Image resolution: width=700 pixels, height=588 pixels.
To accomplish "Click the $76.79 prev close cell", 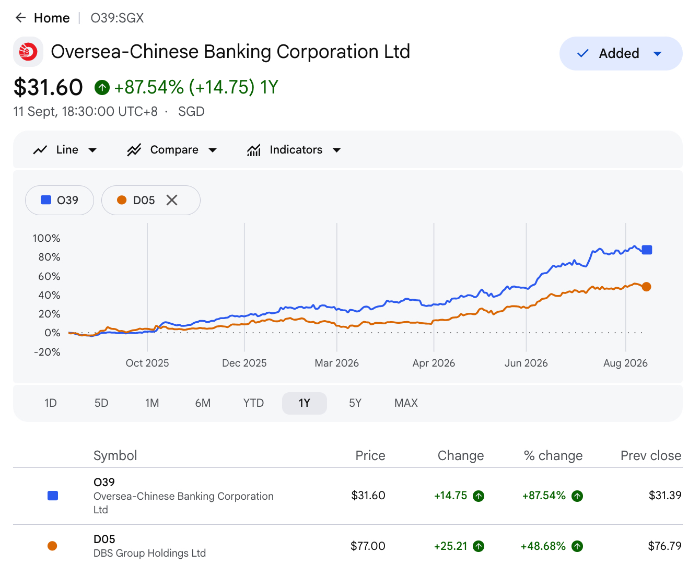I will pos(665,546).
